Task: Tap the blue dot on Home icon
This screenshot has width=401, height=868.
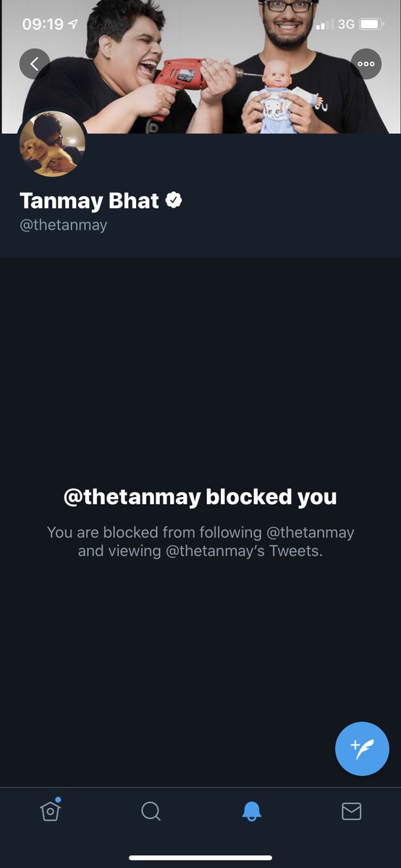Action: [58, 799]
